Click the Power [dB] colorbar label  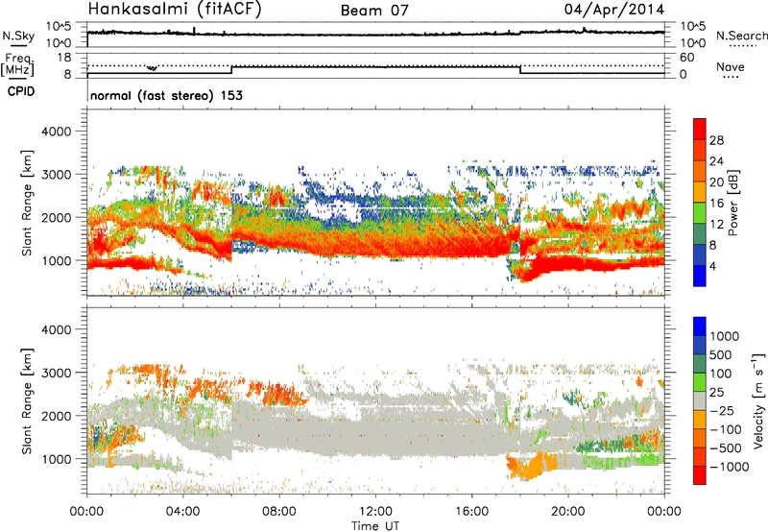[x=733, y=203]
